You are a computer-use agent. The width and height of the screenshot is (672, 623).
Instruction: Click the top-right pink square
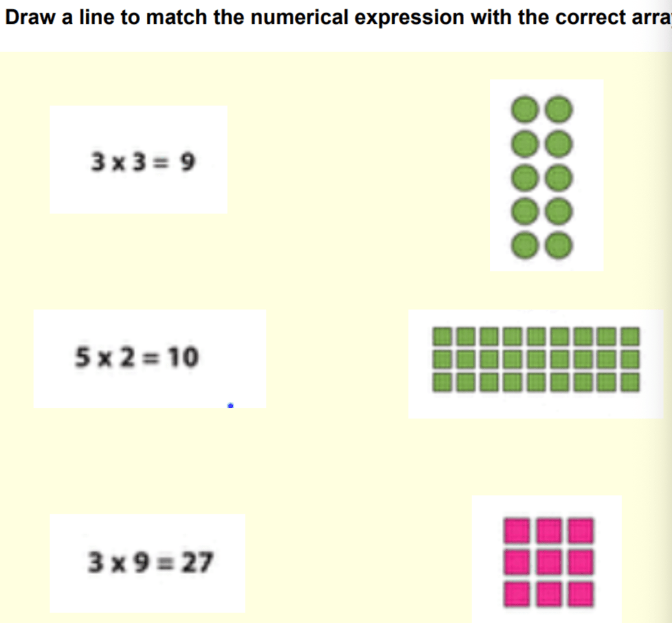[x=581, y=530]
